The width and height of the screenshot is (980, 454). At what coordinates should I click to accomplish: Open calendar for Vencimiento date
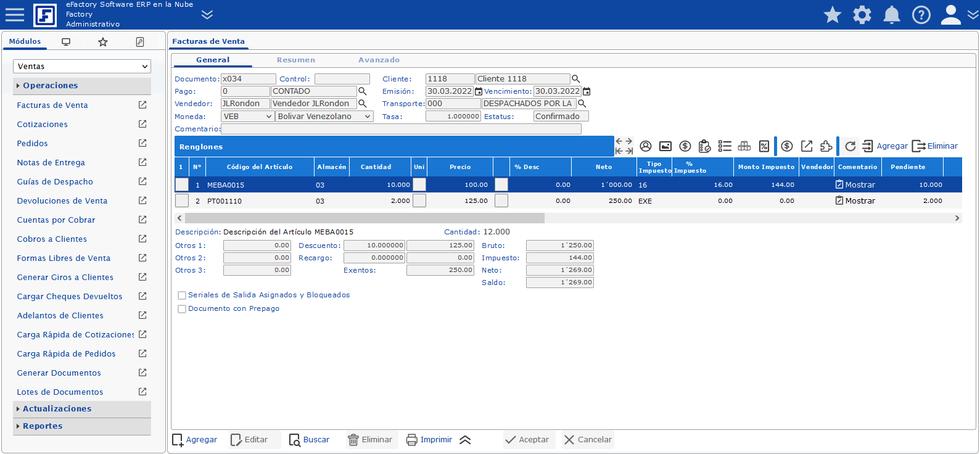[587, 91]
